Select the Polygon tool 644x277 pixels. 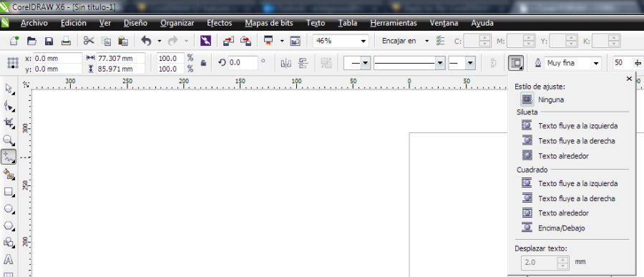click(x=9, y=225)
